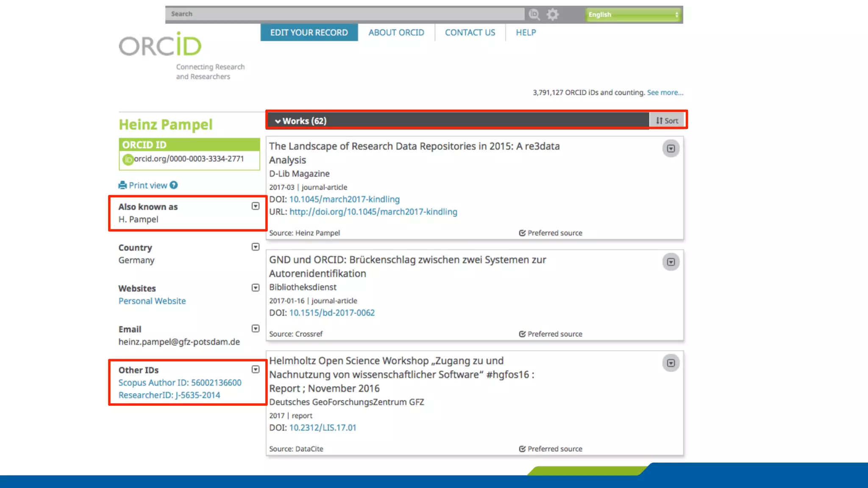868x488 pixels.
Task: Go to About ORCID menu item
Action: click(x=396, y=33)
